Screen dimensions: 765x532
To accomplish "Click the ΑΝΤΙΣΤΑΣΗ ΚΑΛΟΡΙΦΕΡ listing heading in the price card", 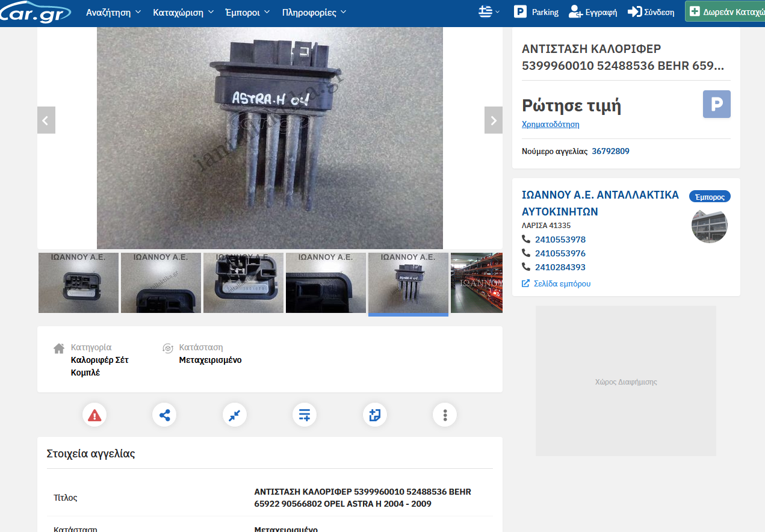I will (623, 57).
